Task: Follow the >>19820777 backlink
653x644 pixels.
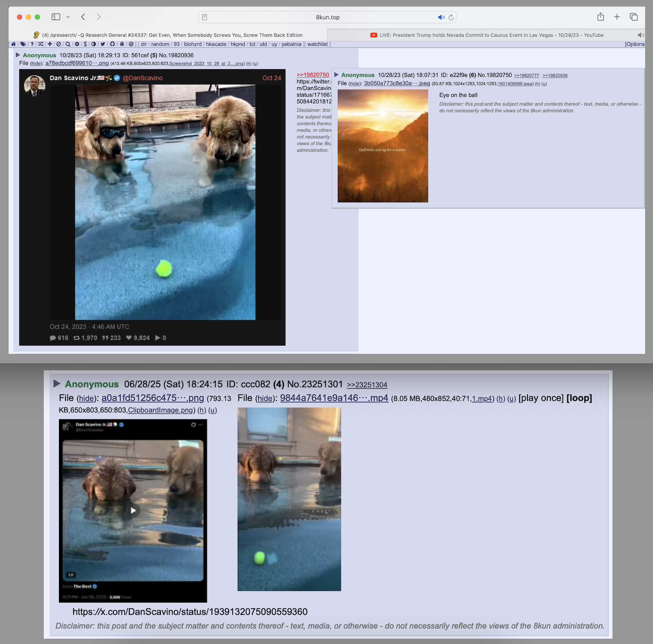Action: [x=527, y=75]
